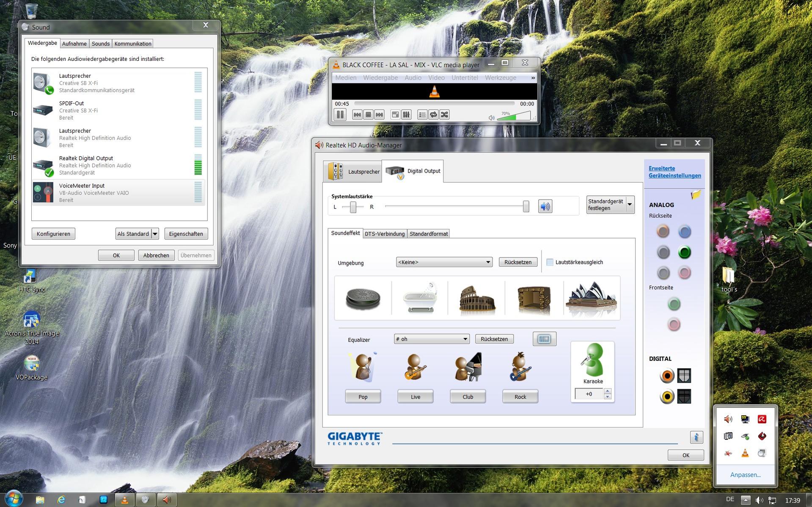Open Anpassen in the hidden icons popup
The image size is (812, 507).
(x=745, y=475)
